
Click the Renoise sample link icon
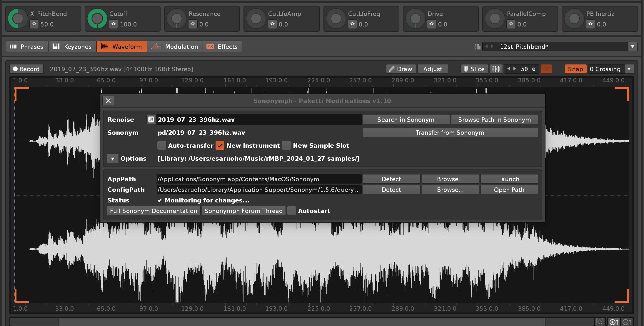[151, 119]
